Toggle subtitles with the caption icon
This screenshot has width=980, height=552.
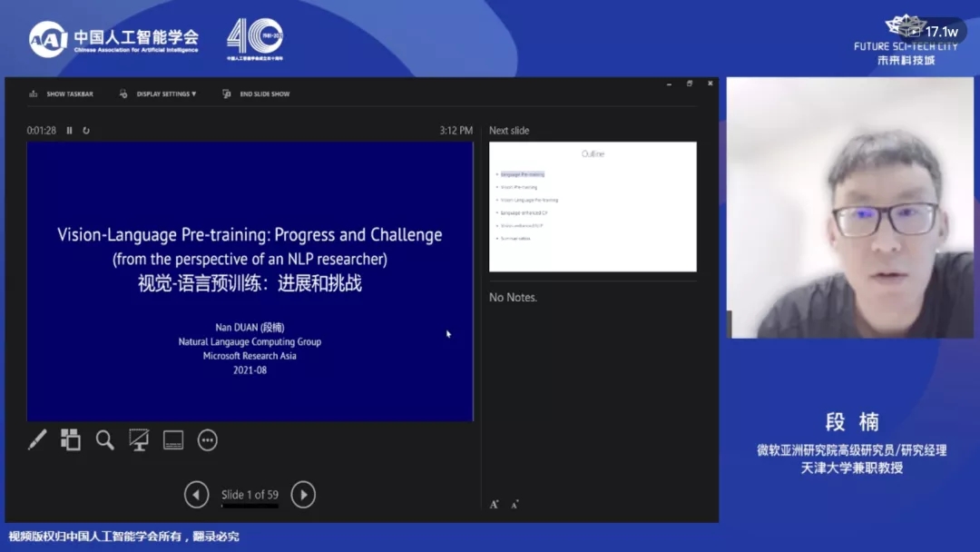click(x=173, y=440)
